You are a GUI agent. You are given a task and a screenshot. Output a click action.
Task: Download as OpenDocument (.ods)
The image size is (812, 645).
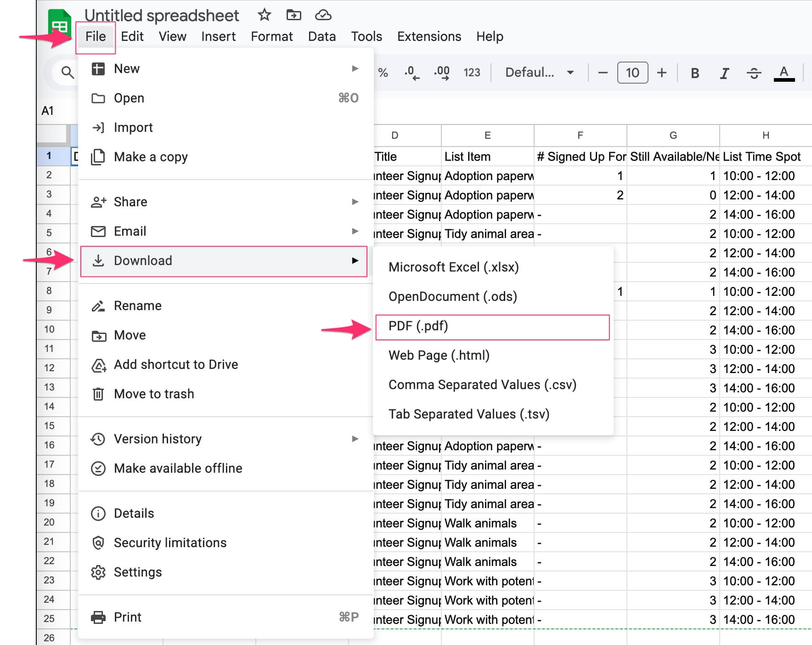493,296
